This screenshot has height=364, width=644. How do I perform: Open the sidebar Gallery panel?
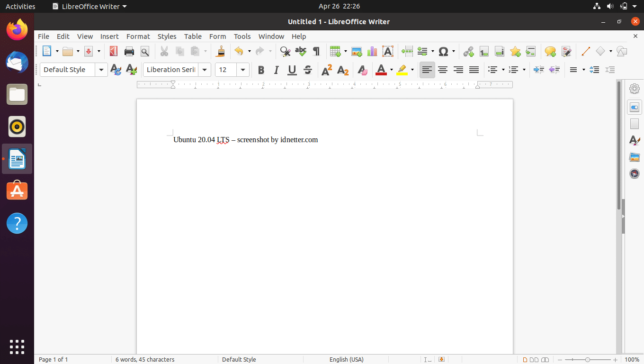click(635, 157)
